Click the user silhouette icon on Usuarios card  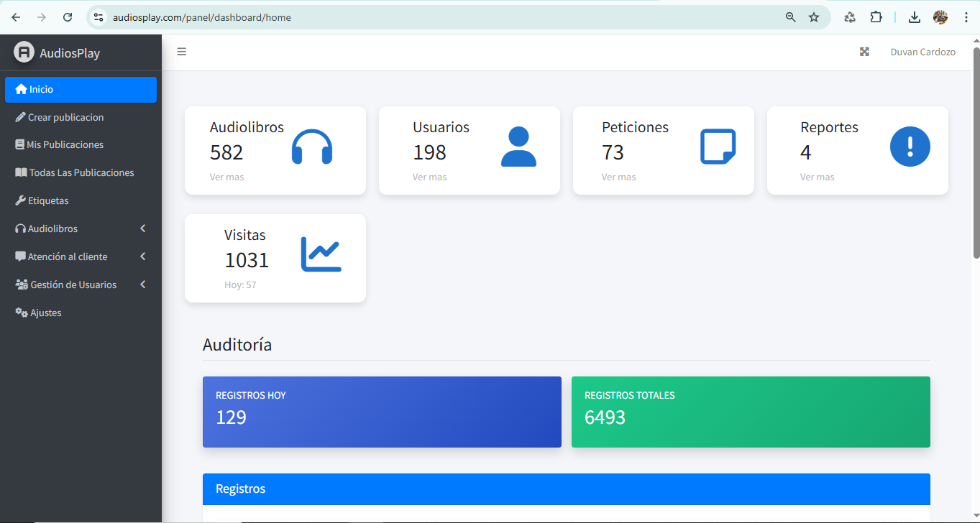pos(518,147)
